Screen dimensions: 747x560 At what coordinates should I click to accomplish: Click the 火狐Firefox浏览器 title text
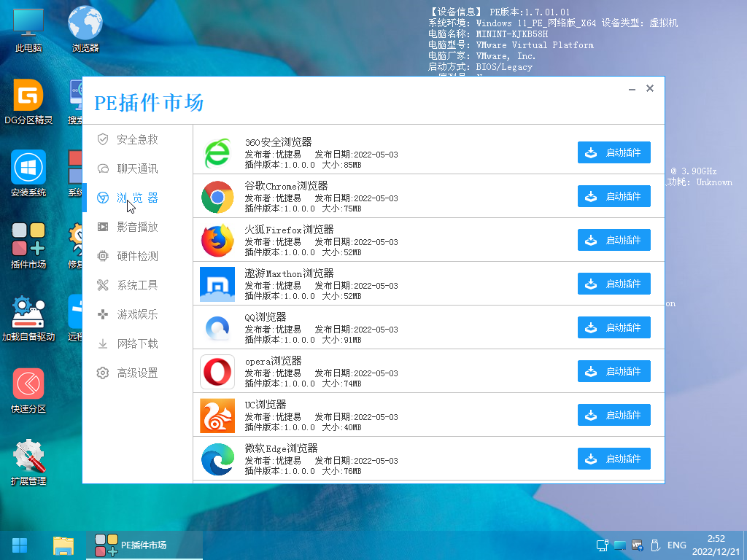point(289,230)
